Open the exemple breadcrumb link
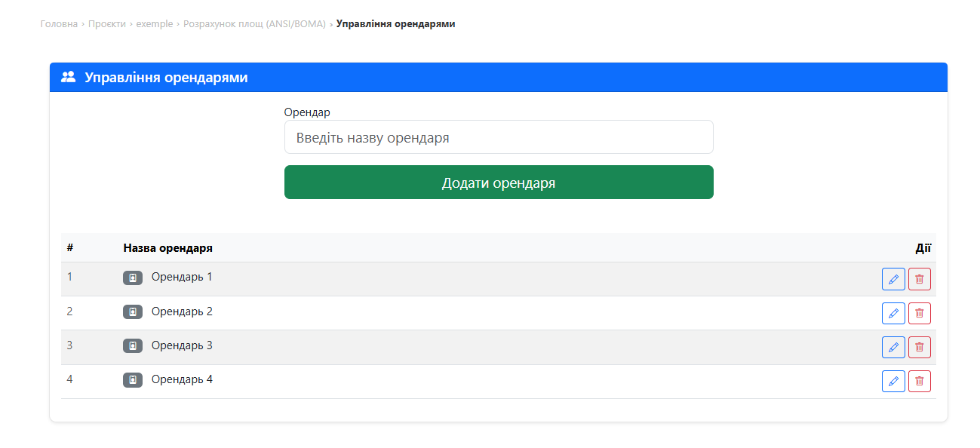This screenshot has height=448, width=980. click(x=155, y=24)
